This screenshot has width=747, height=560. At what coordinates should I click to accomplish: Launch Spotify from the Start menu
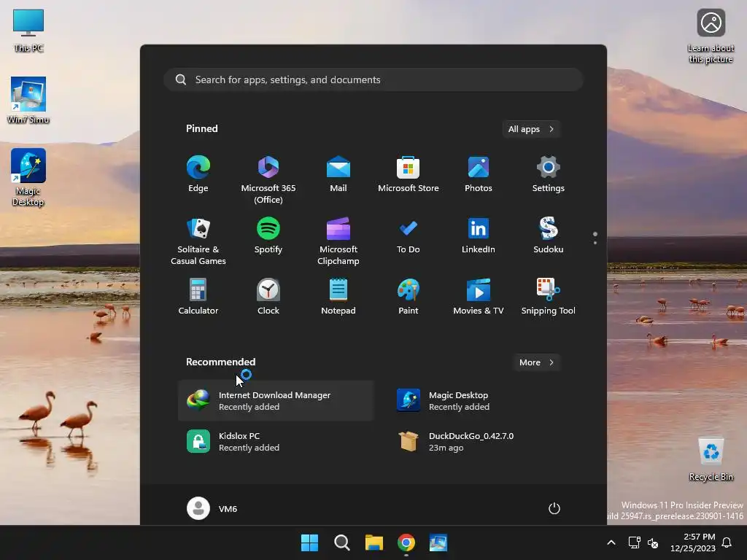coord(268,236)
